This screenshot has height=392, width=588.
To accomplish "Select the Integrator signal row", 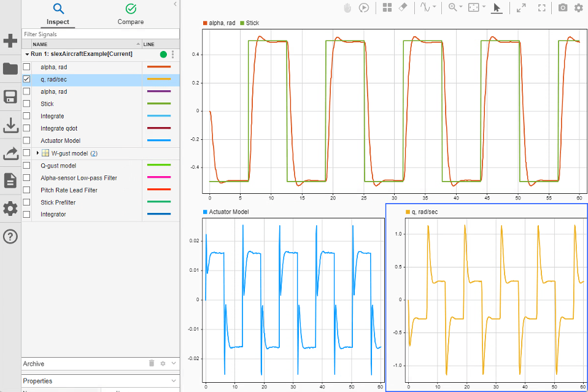I will 101,214.
